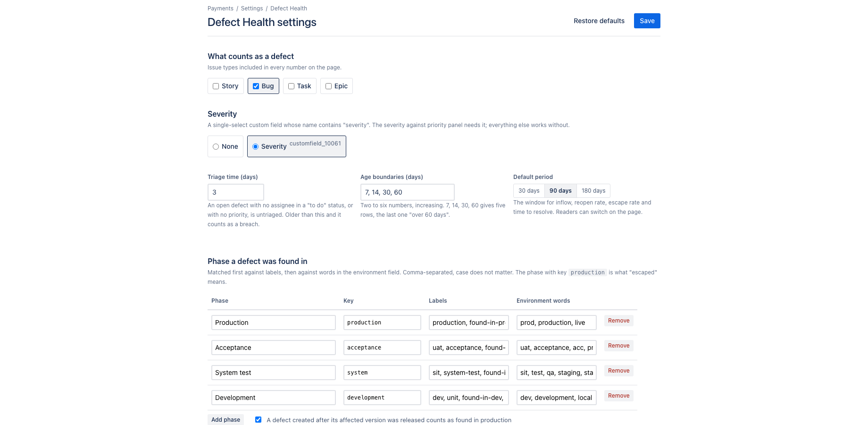Image resolution: width=868 pixels, height=425 pixels.
Task: Edit the development key field
Action: [382, 398]
